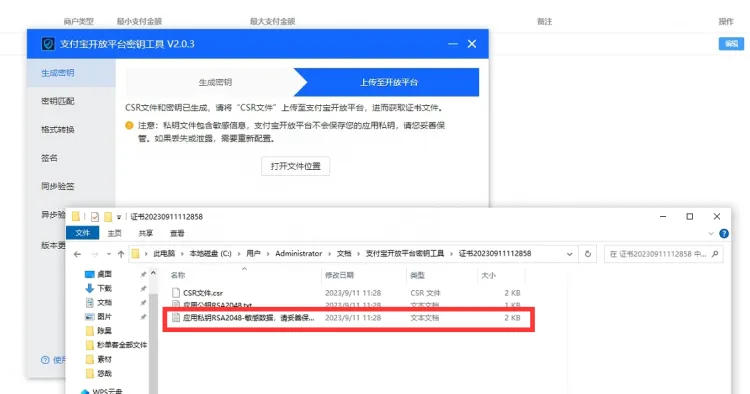This screenshot has width=750, height=394.
Task: Select 格式转换 in key tool sidebar
Action: pyautogui.click(x=57, y=130)
